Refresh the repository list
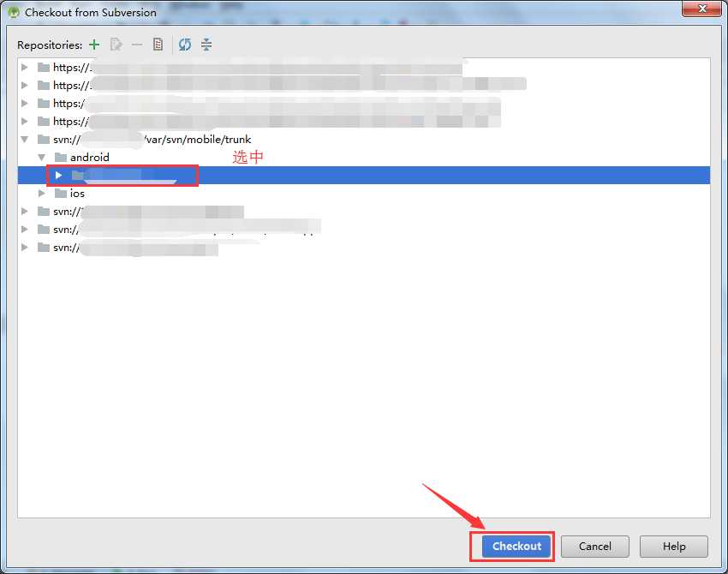The width and height of the screenshot is (728, 574). pos(185,45)
